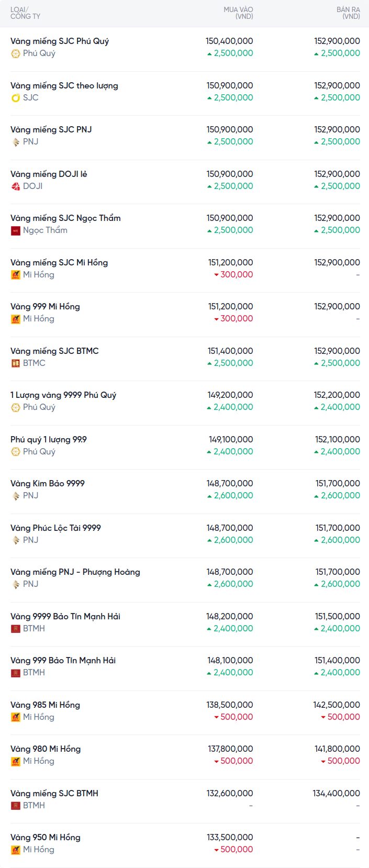Click the Mi Hồng logo under Vàng 950 Mi Hồng
This screenshot has width=369, height=868.
(x=16, y=850)
